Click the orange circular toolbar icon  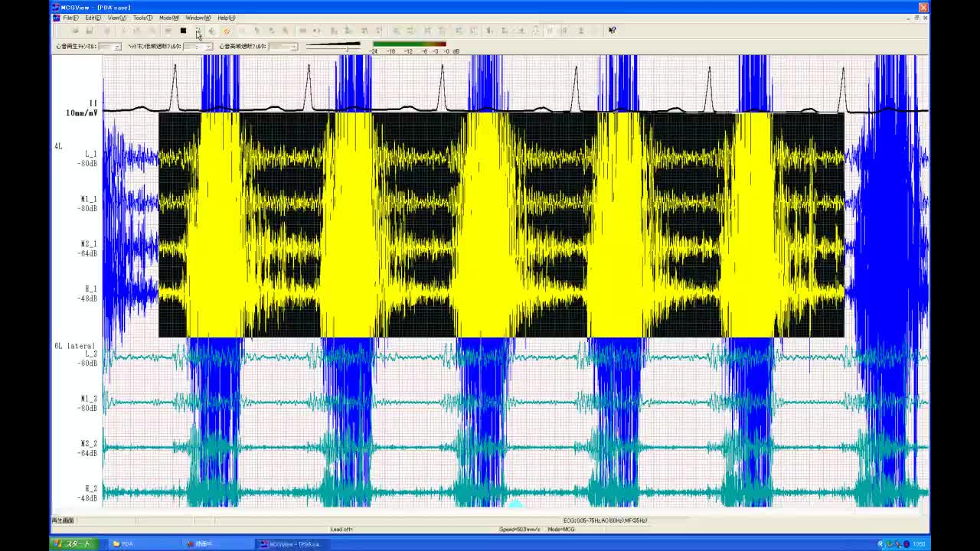227,31
